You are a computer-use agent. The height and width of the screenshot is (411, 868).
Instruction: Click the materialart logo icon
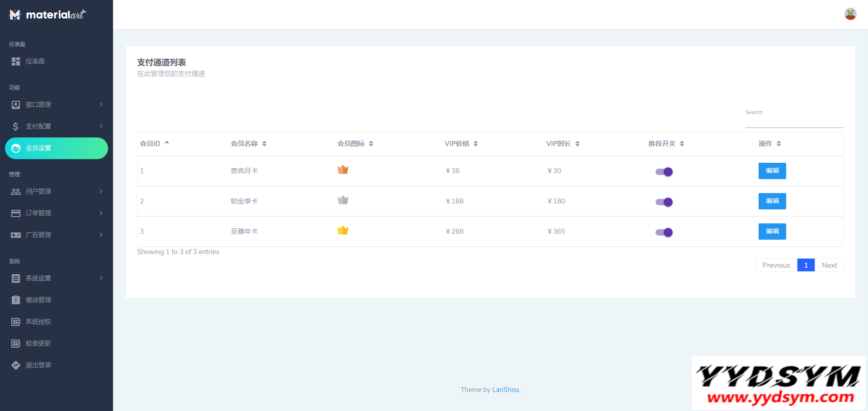click(15, 15)
